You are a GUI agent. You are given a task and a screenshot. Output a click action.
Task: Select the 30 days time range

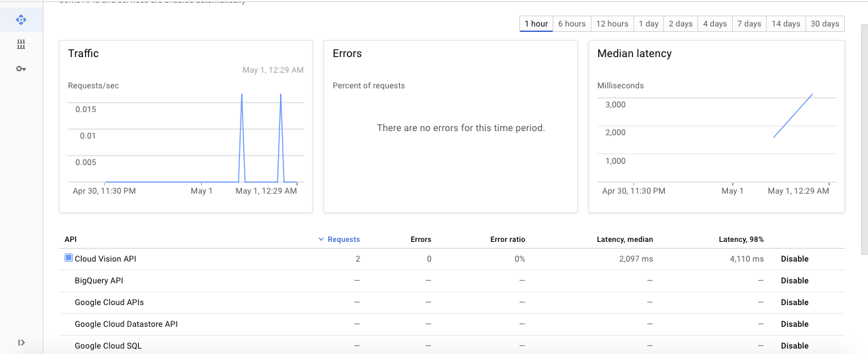(x=825, y=24)
